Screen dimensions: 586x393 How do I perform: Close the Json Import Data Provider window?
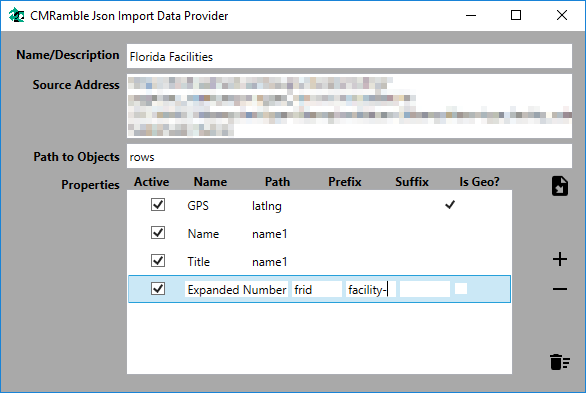pos(562,15)
